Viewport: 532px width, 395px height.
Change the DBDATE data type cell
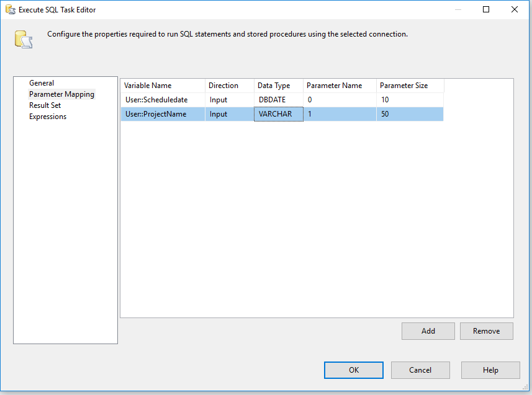tap(279, 100)
